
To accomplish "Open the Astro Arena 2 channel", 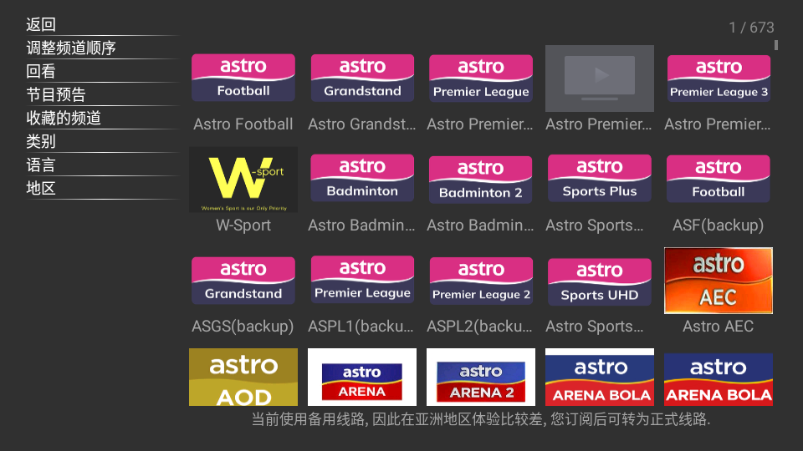I will click(481, 377).
